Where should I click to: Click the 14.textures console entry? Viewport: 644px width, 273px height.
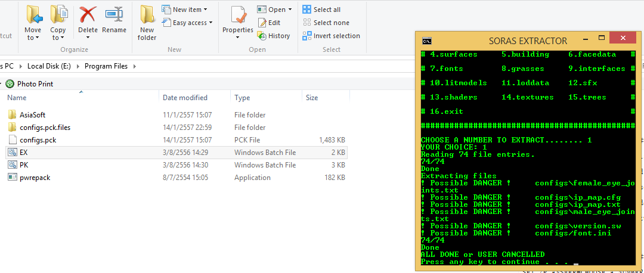tap(527, 97)
